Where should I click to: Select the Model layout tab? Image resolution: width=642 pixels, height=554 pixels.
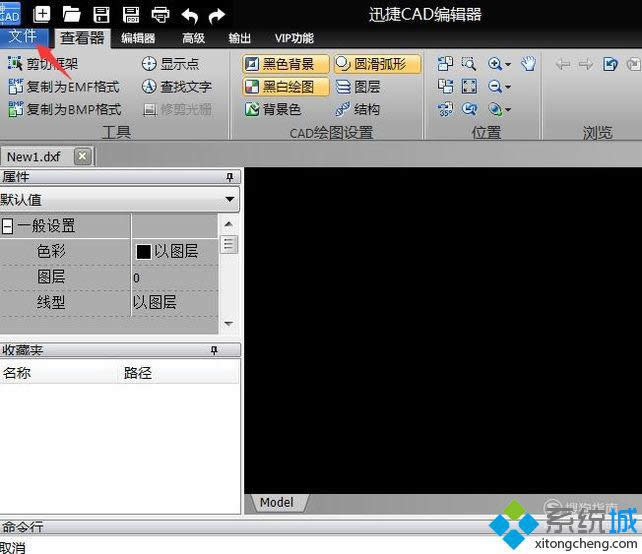tap(278, 502)
